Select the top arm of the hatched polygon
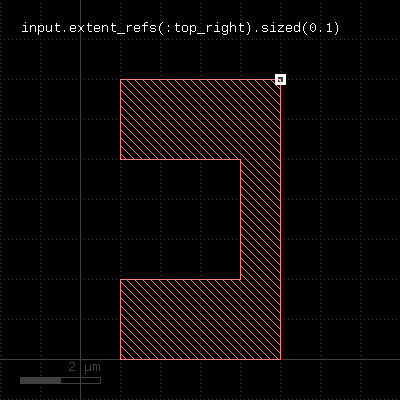This screenshot has width=400, height=400. tap(200, 119)
